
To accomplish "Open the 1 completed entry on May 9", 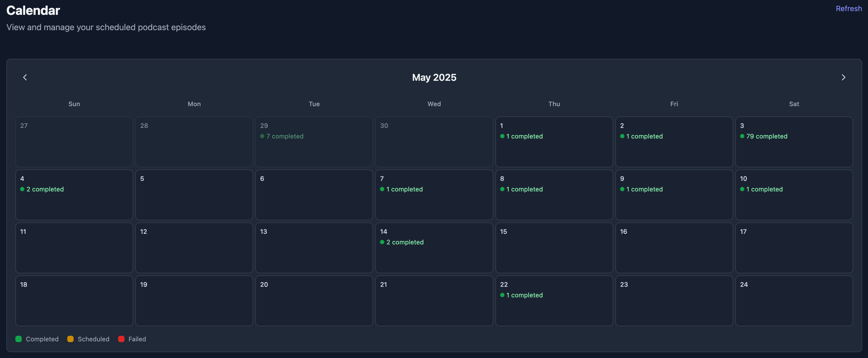I will coord(644,189).
